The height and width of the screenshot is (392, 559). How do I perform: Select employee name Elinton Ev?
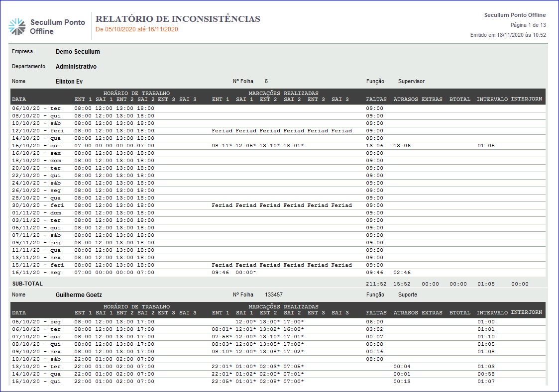click(69, 82)
